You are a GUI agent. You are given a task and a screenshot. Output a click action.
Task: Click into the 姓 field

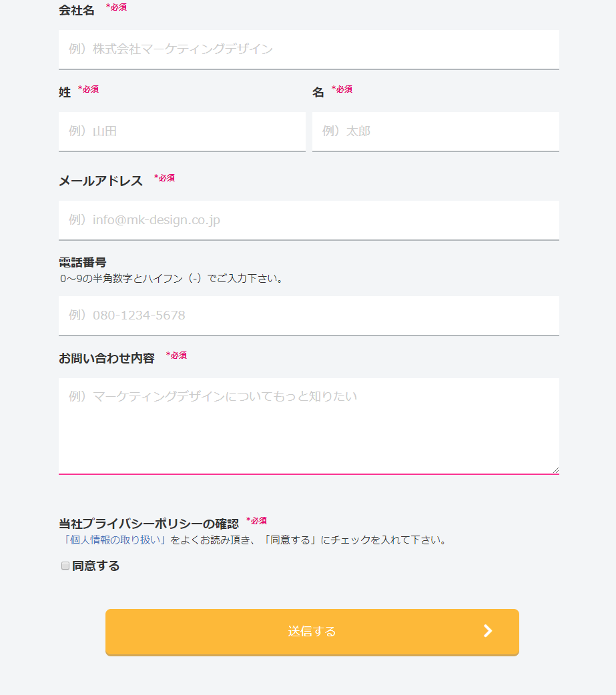tap(182, 131)
